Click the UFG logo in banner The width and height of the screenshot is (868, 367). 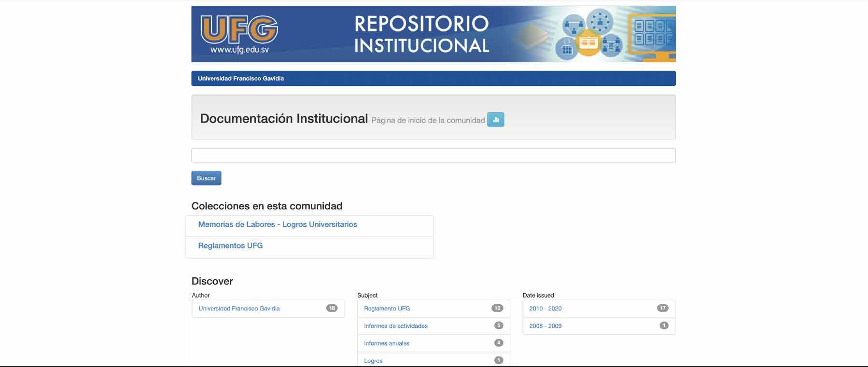[x=239, y=29]
